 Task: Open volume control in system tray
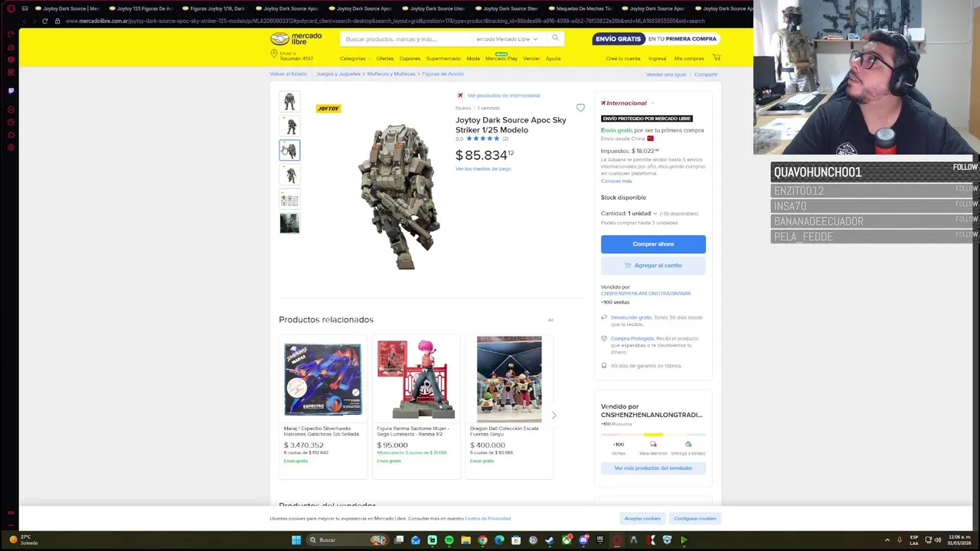point(938,540)
